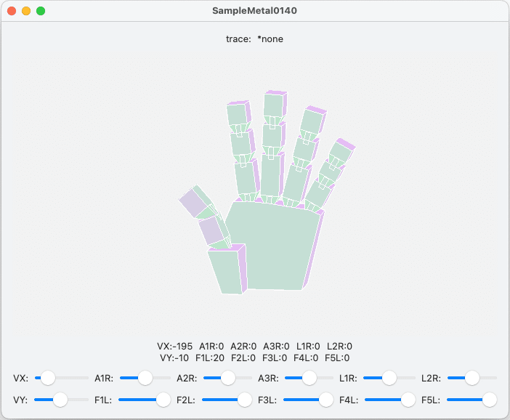Click the A2R slider handle
Screen dimensions: 510x420
click(x=228, y=378)
